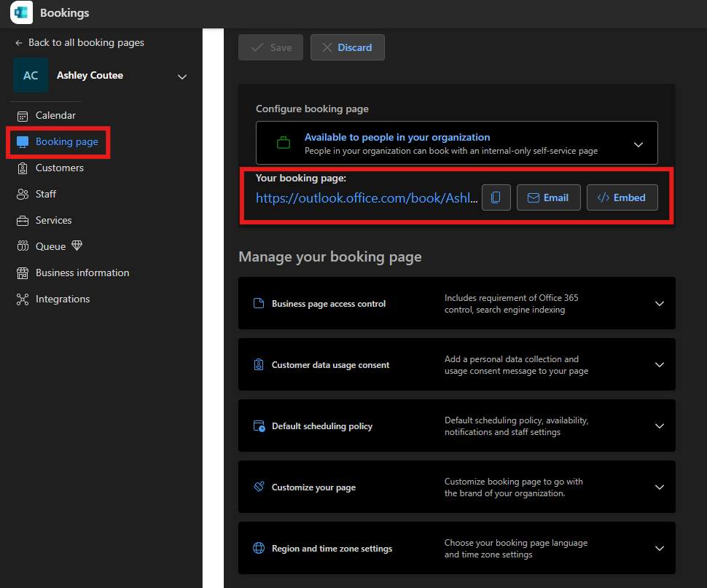Click the Email button label
The width and height of the screenshot is (707, 588).
[x=556, y=197]
